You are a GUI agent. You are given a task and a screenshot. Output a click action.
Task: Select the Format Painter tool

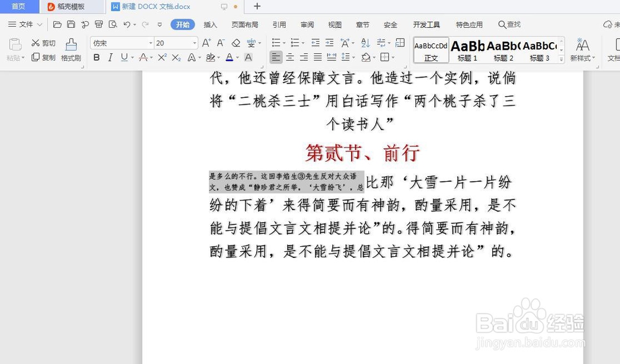tap(72, 52)
